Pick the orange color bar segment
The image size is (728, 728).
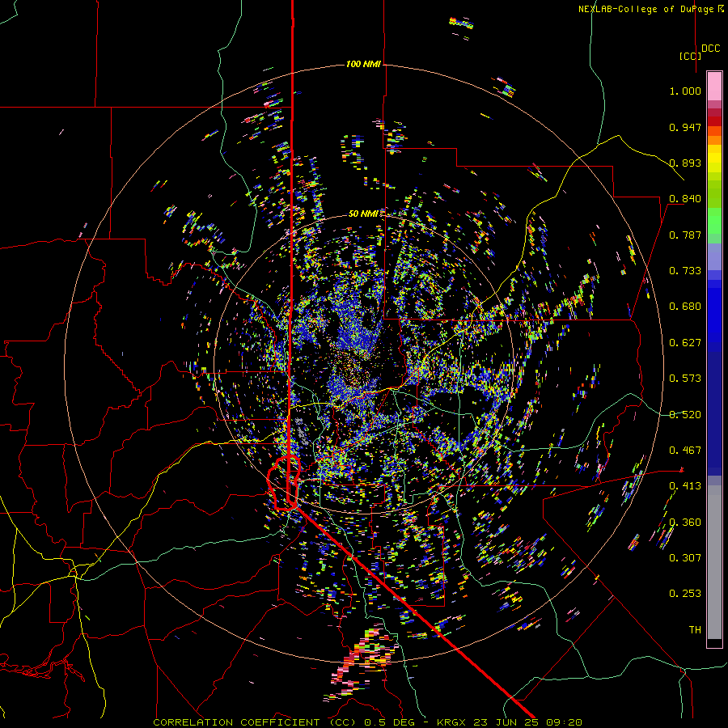click(x=714, y=140)
